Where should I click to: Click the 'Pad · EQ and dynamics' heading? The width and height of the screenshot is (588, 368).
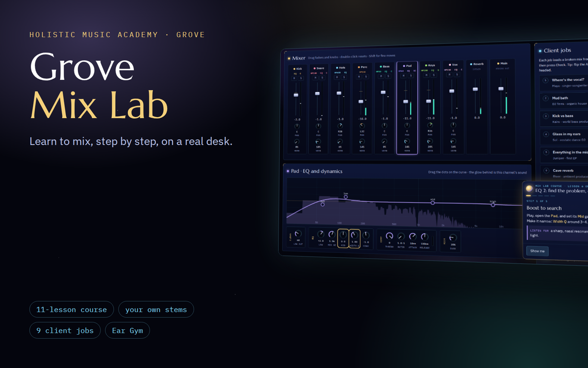point(317,171)
